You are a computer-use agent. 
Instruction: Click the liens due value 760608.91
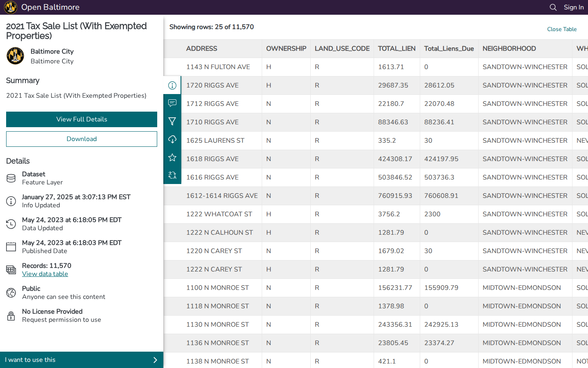(x=441, y=196)
